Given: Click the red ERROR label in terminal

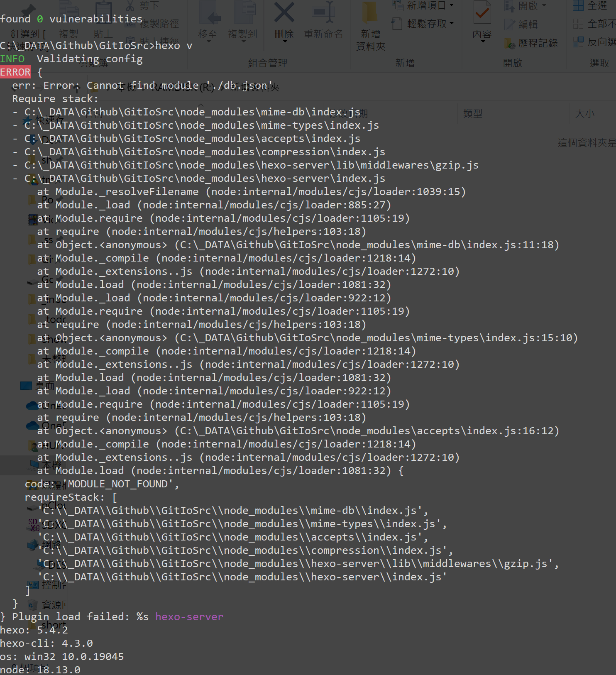Looking at the screenshot, I should [15, 72].
